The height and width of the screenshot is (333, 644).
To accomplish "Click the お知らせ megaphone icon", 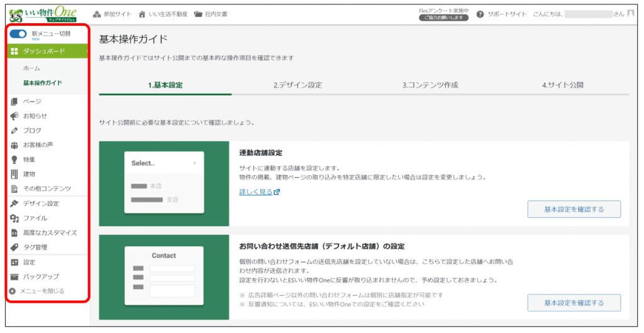I will point(14,116).
